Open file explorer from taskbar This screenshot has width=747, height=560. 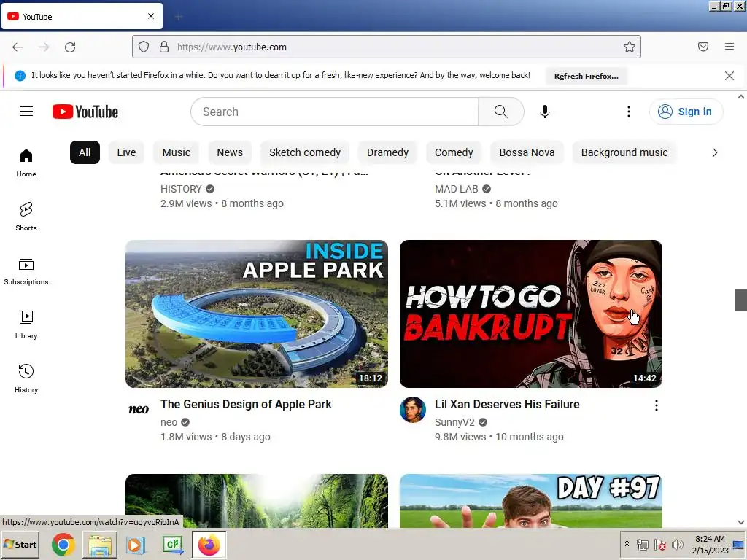[x=99, y=544]
